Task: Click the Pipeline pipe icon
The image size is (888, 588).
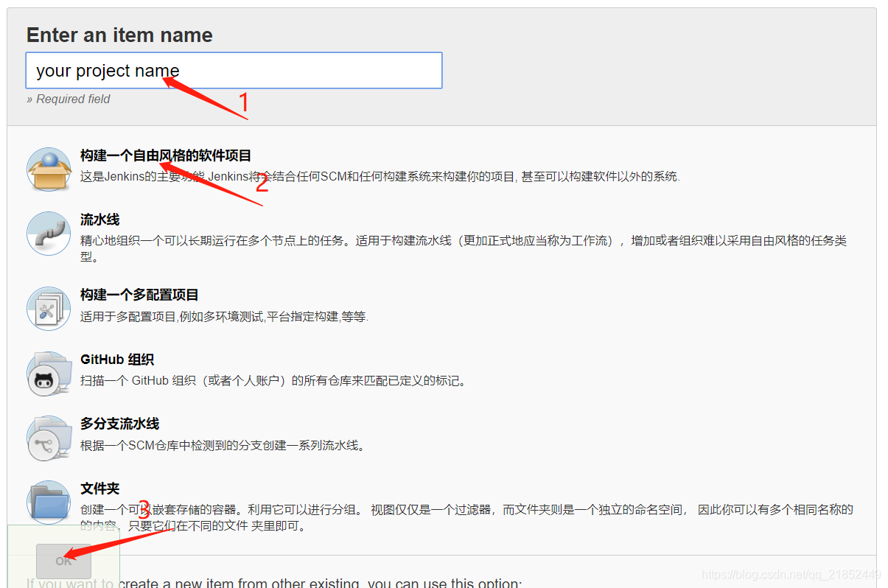Action: pos(48,232)
